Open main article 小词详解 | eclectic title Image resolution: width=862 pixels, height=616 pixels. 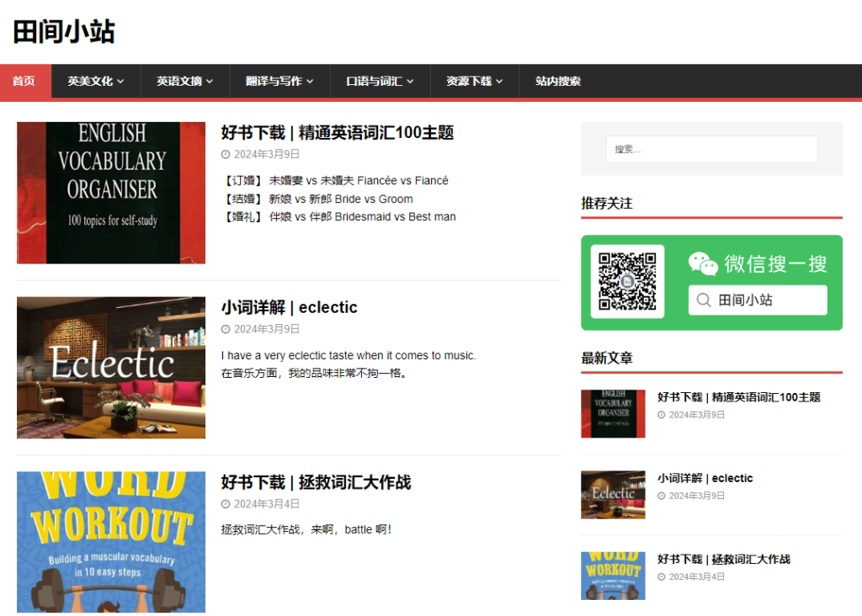[290, 307]
